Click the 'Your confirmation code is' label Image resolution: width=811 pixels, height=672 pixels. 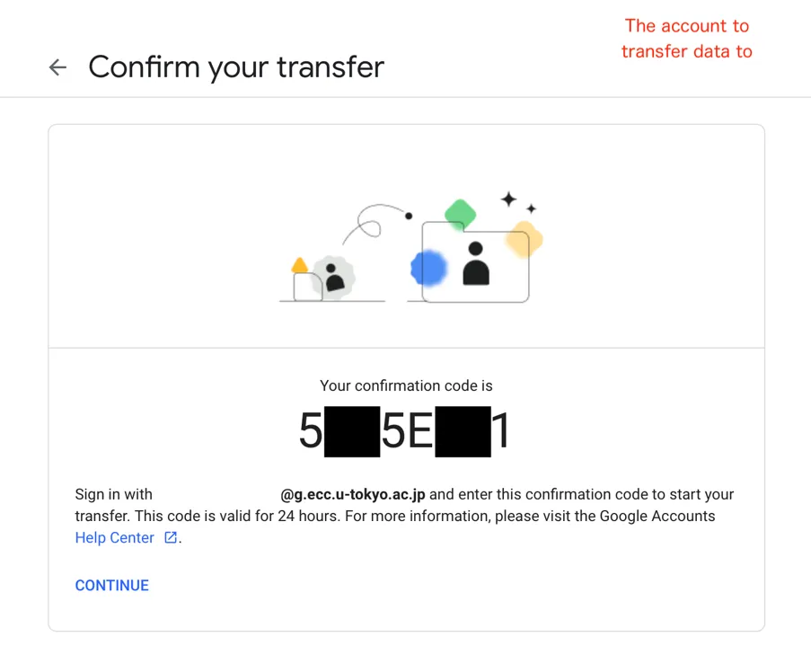click(x=406, y=386)
